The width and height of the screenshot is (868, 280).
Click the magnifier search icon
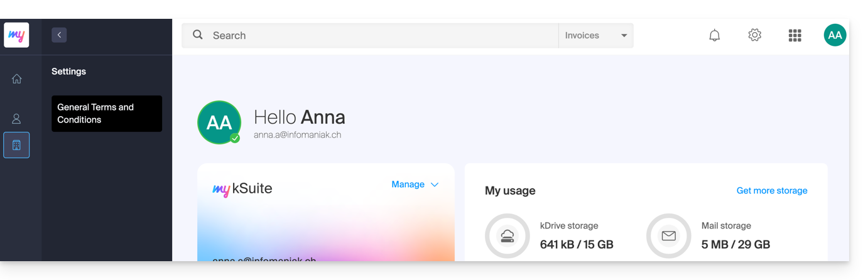tap(198, 35)
